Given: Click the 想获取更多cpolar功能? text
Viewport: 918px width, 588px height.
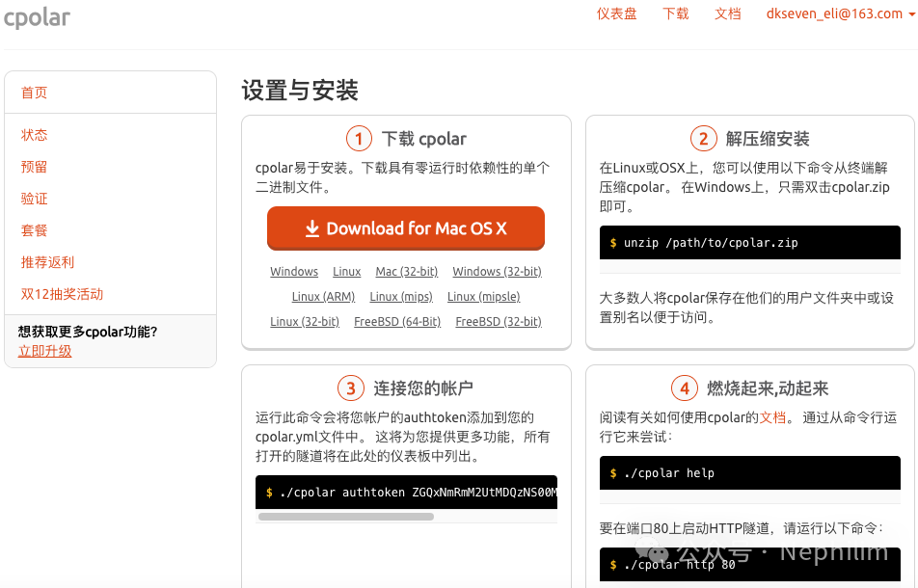Looking at the screenshot, I should pyautogui.click(x=87, y=332).
